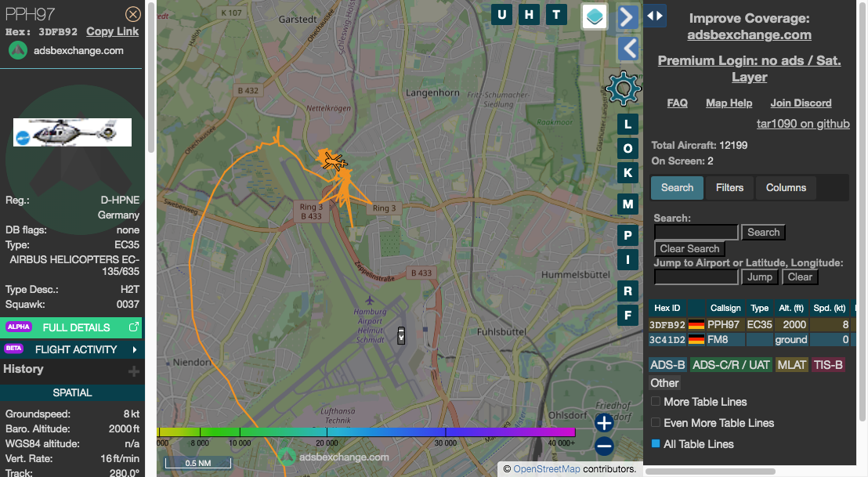Click the adsbexchange logo icon in info panel
868x477 pixels.
[x=18, y=50]
